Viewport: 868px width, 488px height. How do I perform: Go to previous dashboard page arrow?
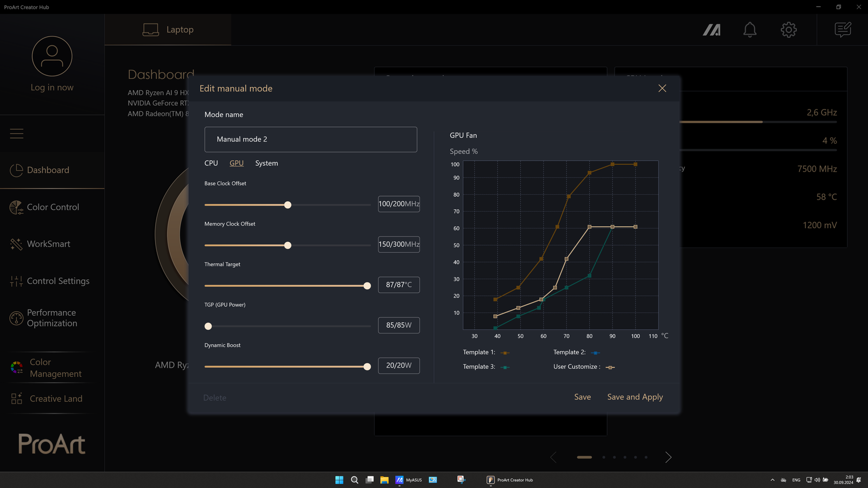tap(553, 458)
